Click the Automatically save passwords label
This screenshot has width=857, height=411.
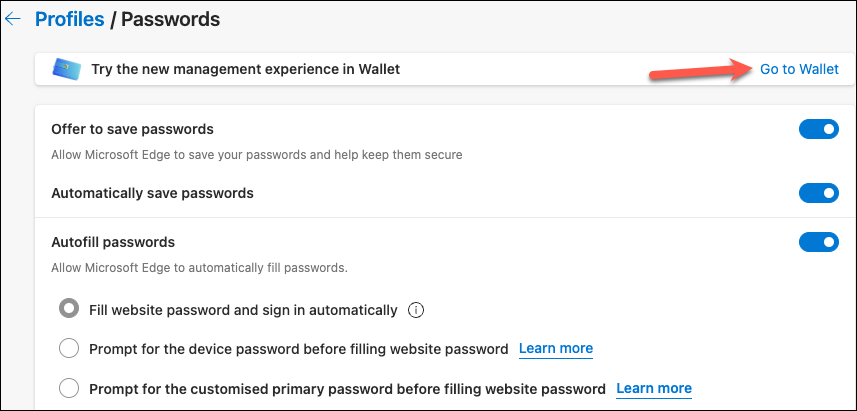pyautogui.click(x=152, y=193)
